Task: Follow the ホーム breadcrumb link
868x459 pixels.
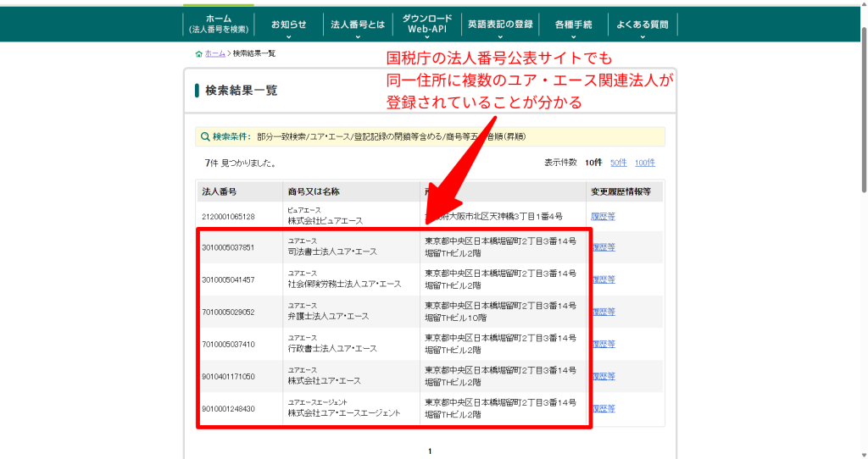Action: pos(214,53)
